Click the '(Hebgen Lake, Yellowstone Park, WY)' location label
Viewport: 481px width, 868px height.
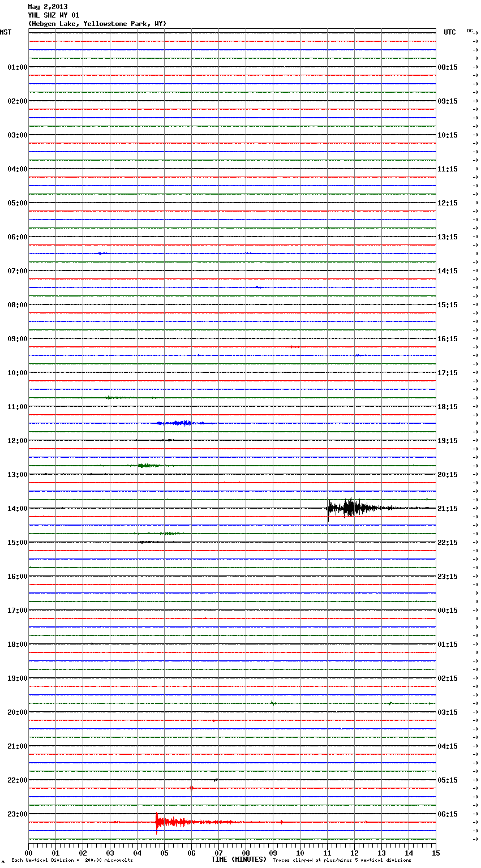click(97, 24)
